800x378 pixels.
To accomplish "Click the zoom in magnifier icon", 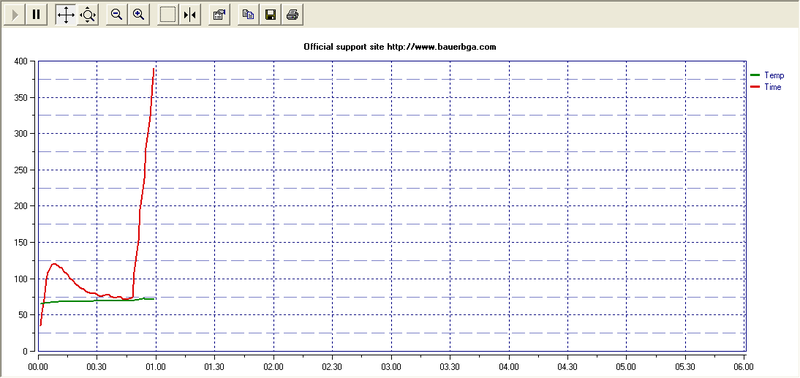I will click(x=138, y=15).
